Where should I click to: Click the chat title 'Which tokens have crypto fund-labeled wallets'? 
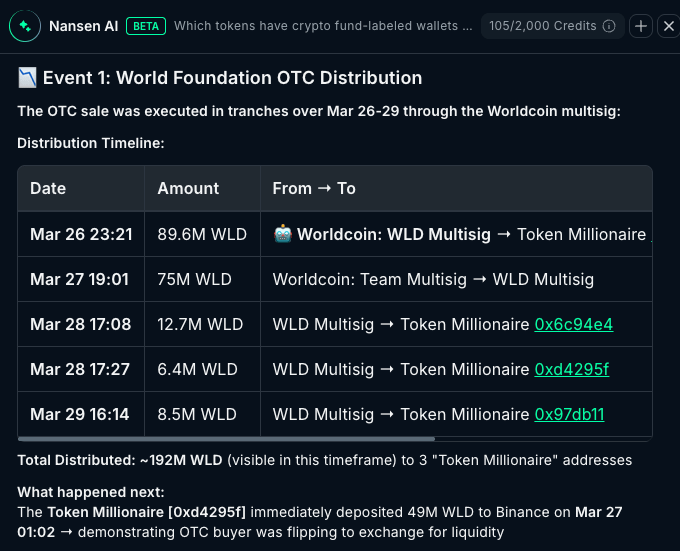point(323,26)
